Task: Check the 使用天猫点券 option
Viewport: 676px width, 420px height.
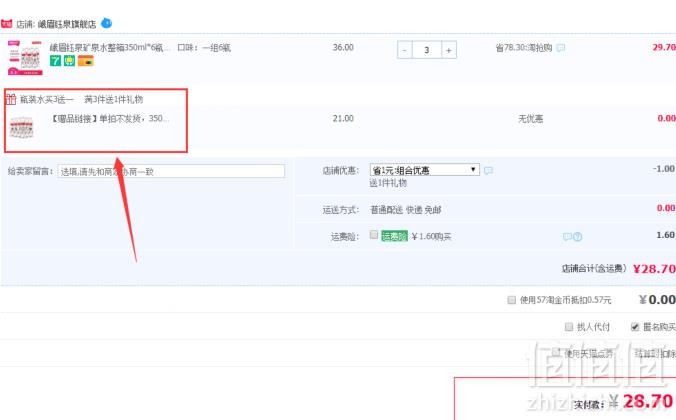Action: click(557, 353)
